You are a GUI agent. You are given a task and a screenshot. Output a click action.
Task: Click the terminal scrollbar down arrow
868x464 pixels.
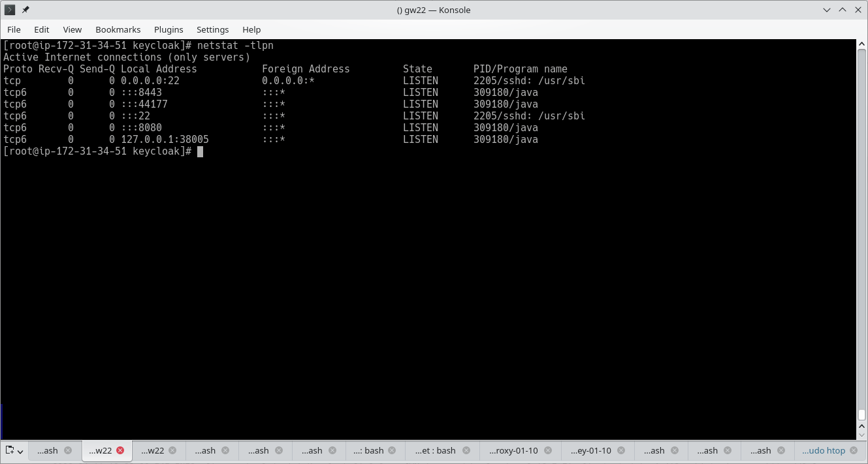point(861,434)
